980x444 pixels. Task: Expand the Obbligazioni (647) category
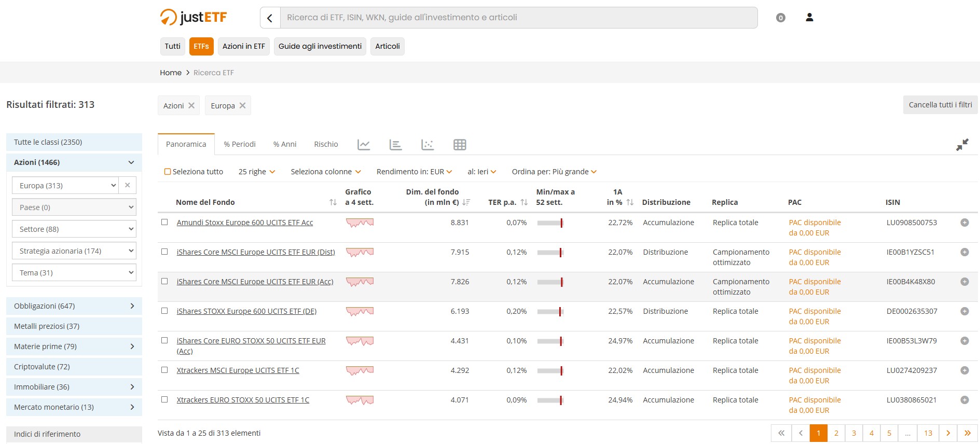point(74,306)
